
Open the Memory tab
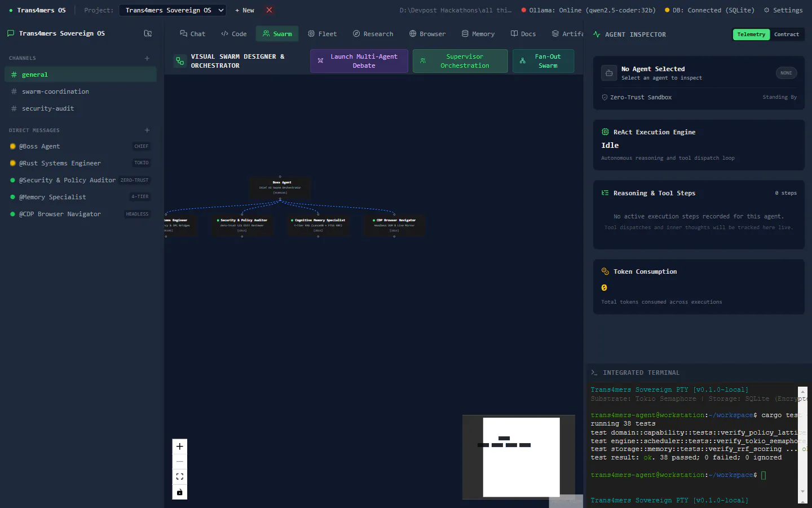(x=478, y=34)
